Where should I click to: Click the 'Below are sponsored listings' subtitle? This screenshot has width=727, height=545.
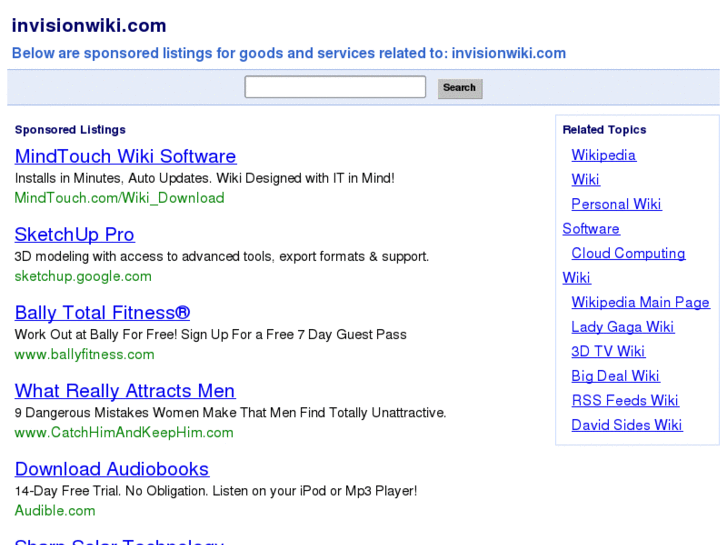289,53
